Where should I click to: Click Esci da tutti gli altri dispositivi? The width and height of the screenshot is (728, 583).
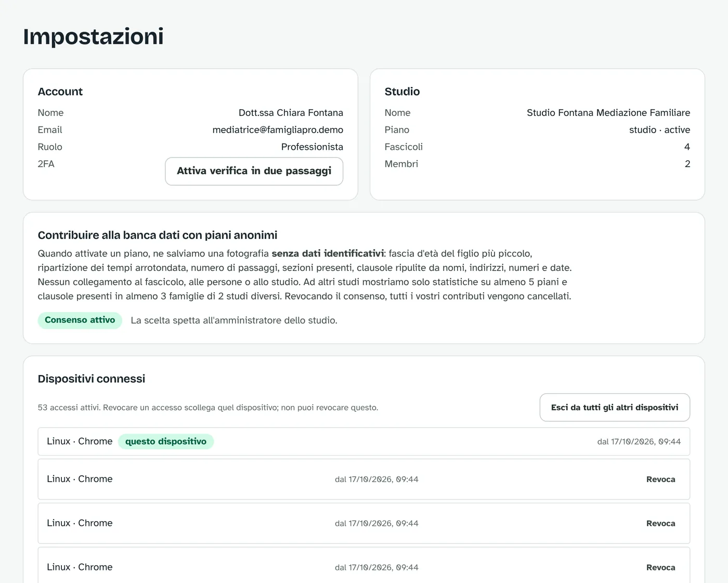(615, 407)
